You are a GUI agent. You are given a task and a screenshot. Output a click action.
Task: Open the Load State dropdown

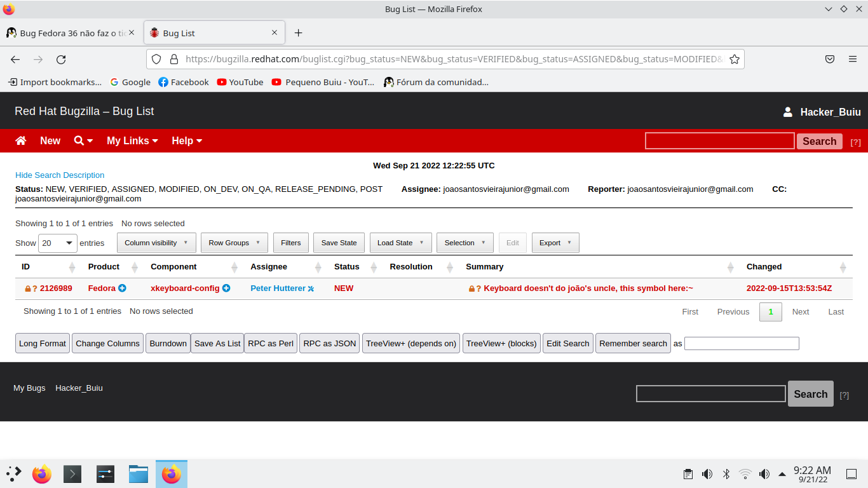click(x=401, y=243)
